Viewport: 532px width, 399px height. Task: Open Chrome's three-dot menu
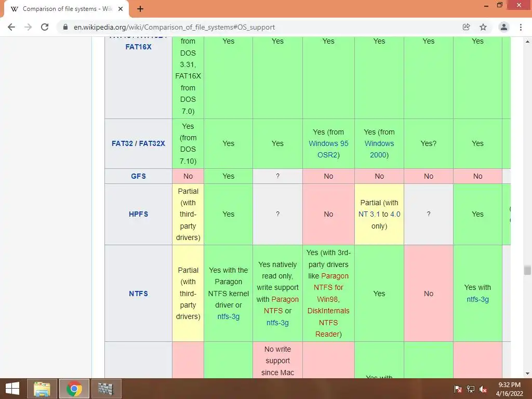pos(521,27)
